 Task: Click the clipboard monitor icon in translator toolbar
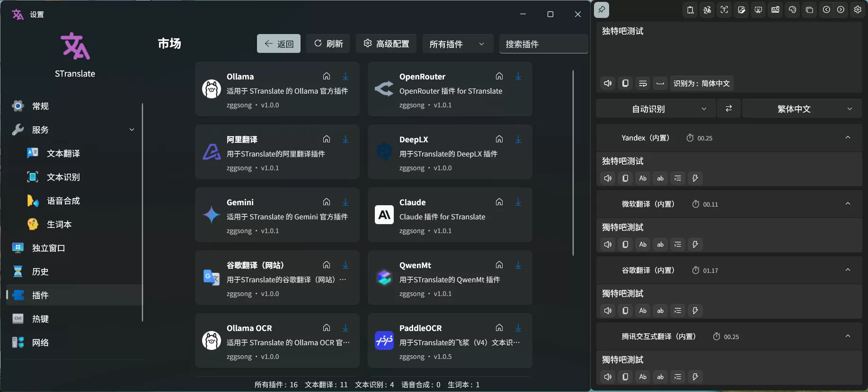691,9
